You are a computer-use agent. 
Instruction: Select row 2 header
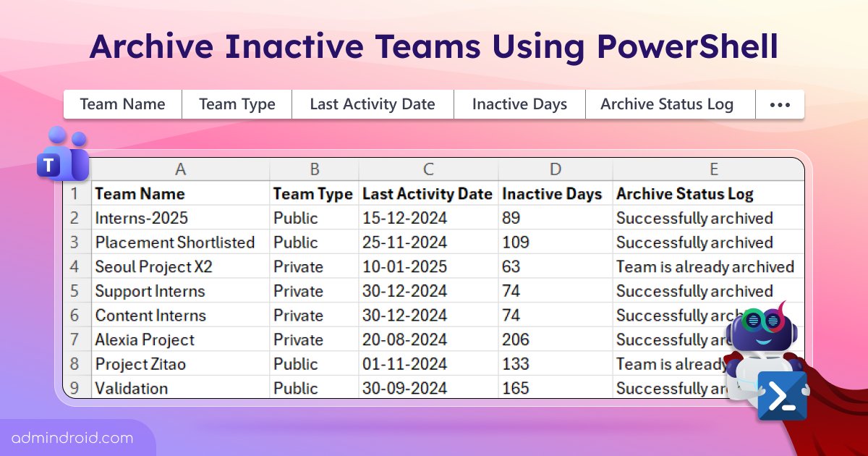pyautogui.click(x=75, y=218)
